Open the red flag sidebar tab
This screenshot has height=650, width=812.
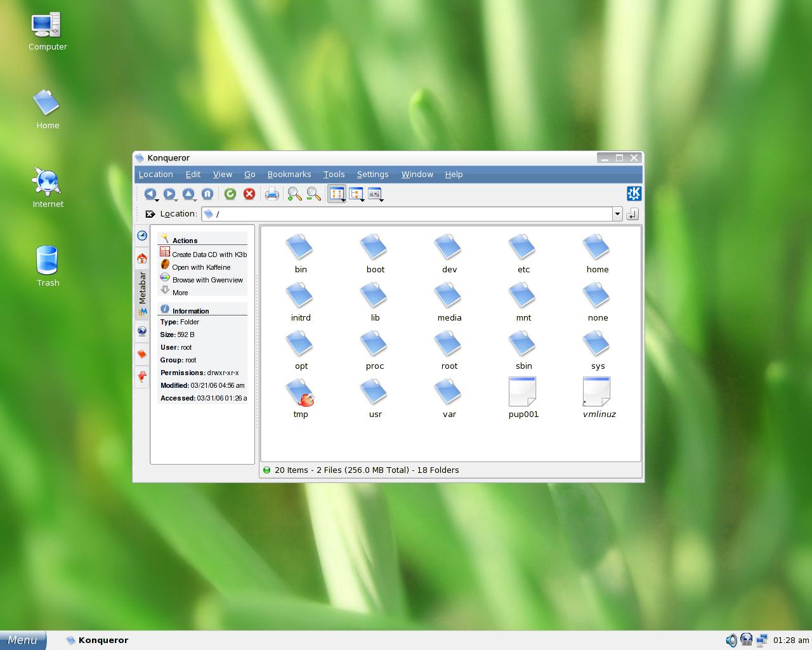[x=142, y=377]
